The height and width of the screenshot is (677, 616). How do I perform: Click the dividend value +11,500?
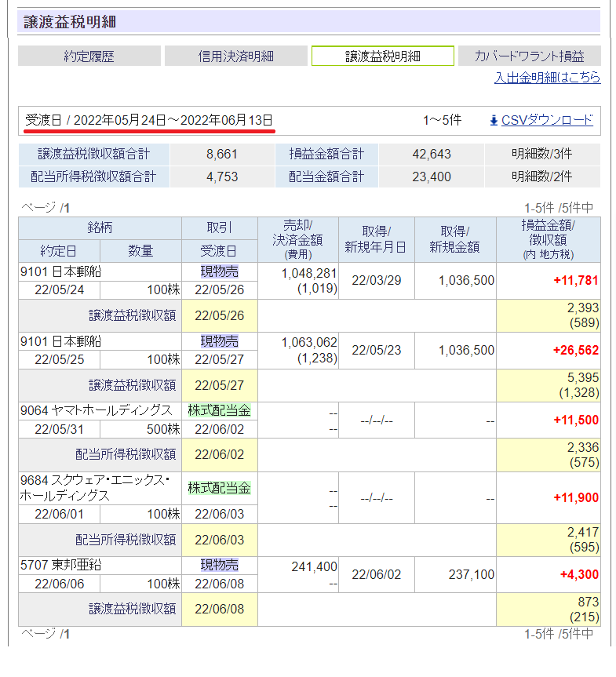576,420
